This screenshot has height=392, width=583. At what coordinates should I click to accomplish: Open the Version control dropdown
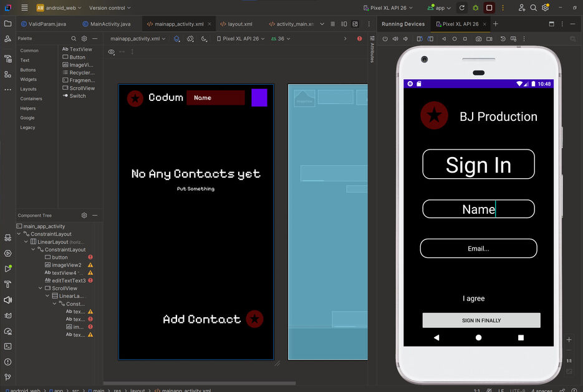point(110,8)
